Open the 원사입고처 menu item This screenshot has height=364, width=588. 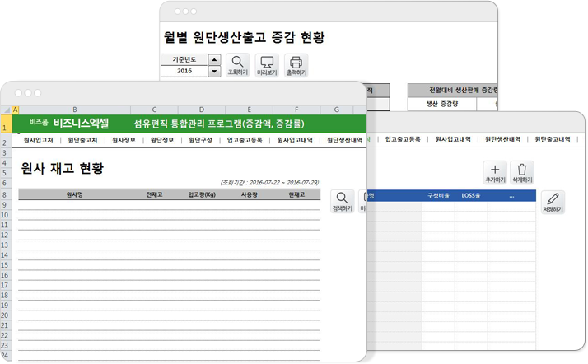pyautogui.click(x=40, y=141)
